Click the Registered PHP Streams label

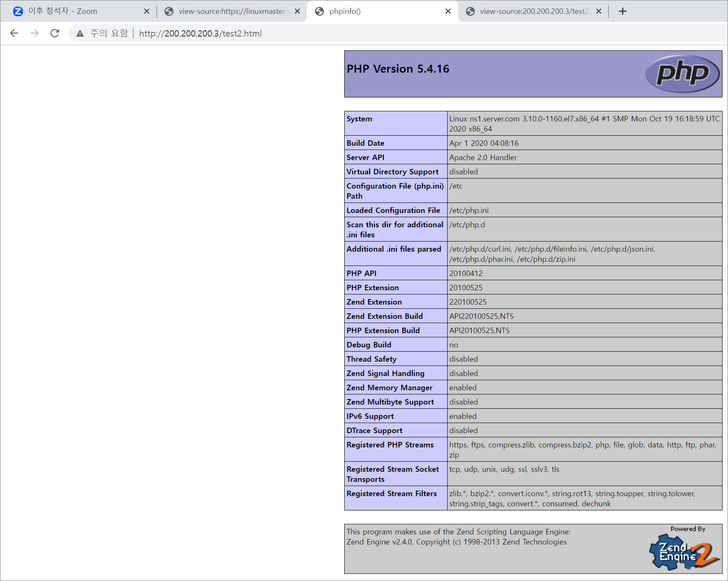[390, 444]
